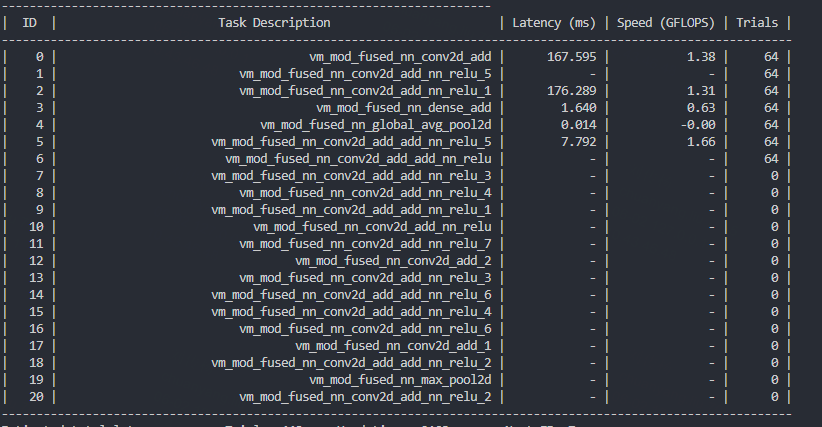Click the vm_mod_fused_nn_dense_add task name

tap(403, 108)
